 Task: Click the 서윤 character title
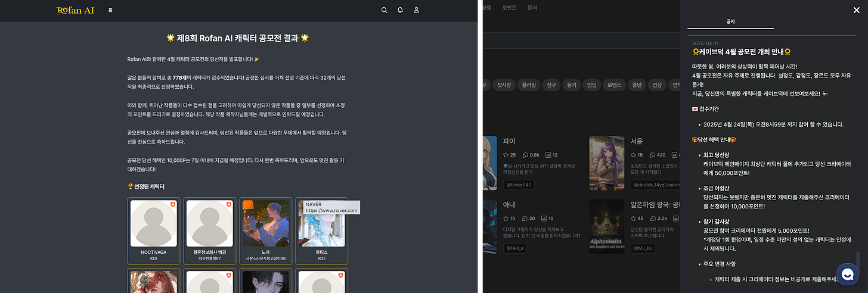[637, 141]
